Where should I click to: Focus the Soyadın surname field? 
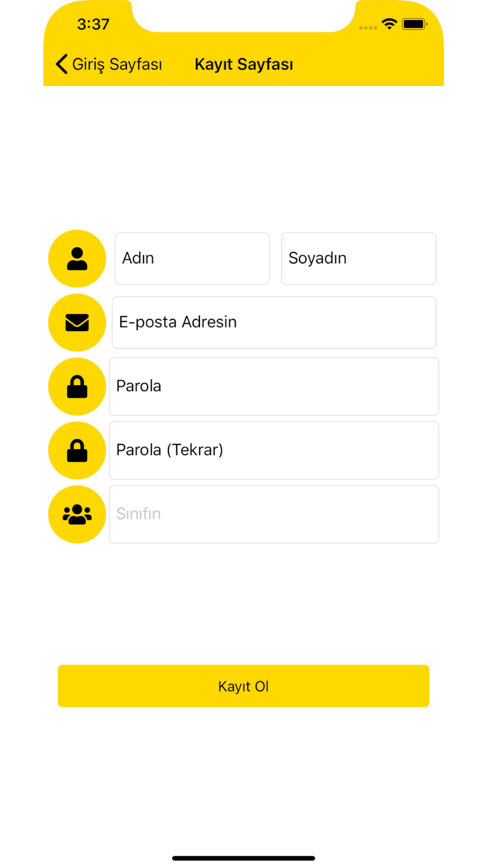point(359,259)
